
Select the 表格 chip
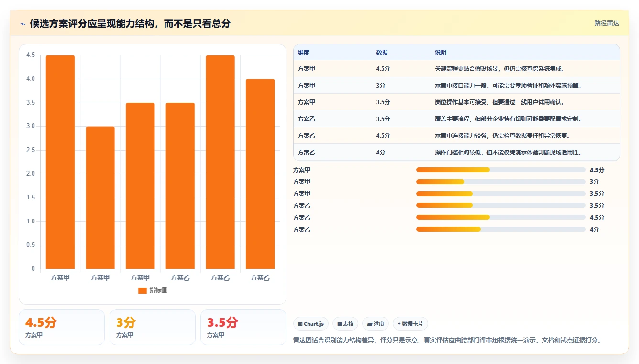[345, 324]
